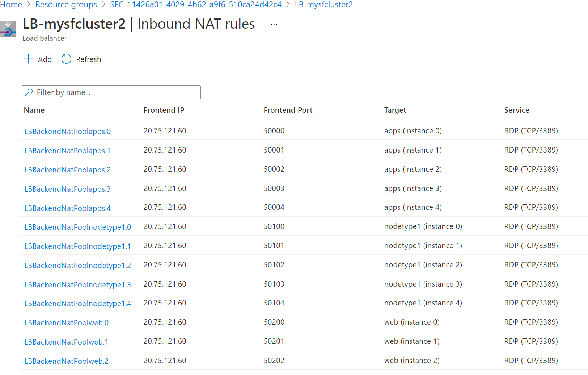Open the LBBackendNatPoolnodetype1.4 rule
The height and width of the screenshot is (375, 588).
[x=78, y=303]
